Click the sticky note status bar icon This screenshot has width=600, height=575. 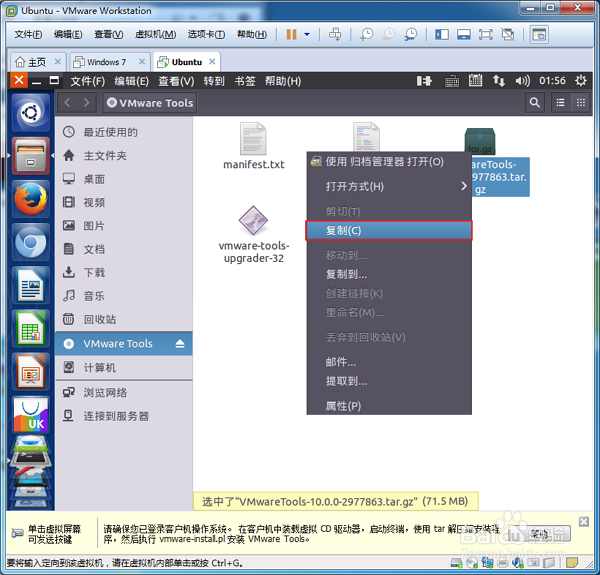(x=572, y=562)
